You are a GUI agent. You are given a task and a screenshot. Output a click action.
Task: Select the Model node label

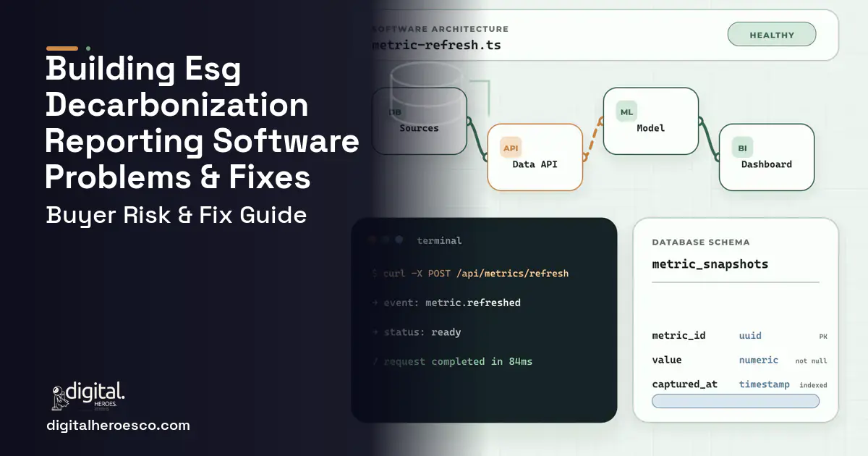(650, 128)
